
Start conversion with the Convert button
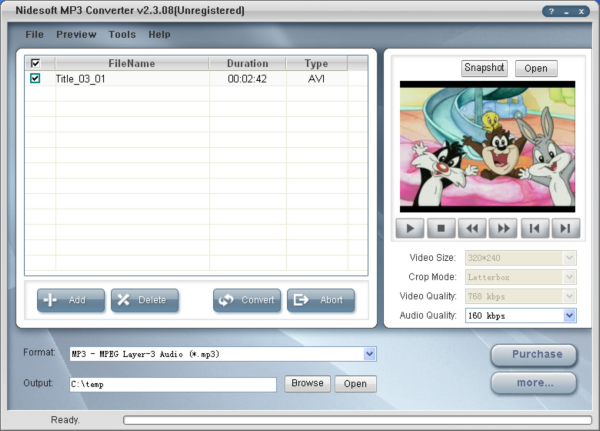246,300
